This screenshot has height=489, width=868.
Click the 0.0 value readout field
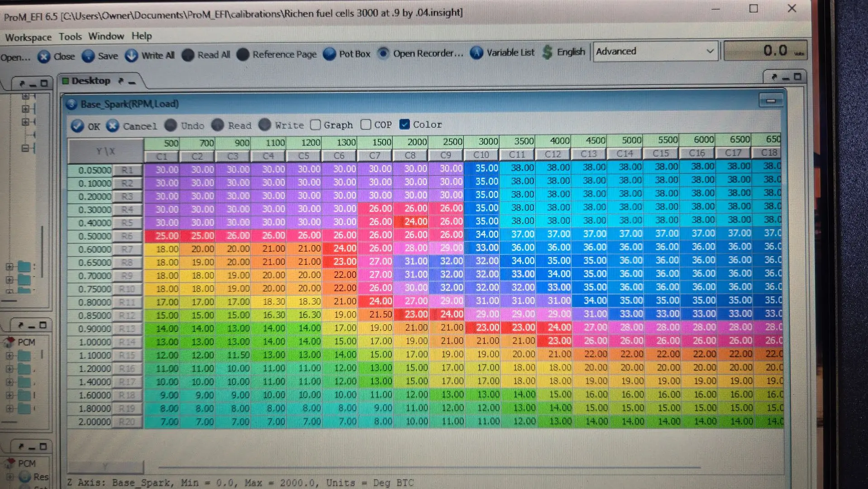point(765,51)
